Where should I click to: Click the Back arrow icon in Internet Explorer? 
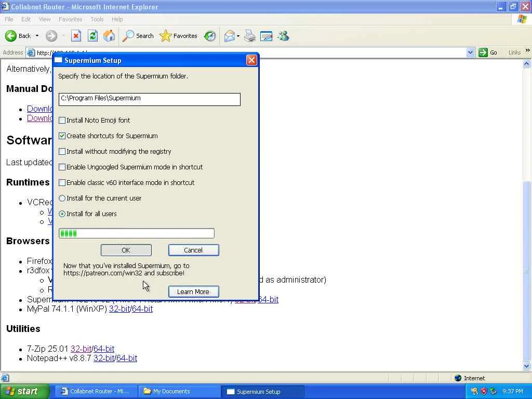pyautogui.click(x=10, y=36)
